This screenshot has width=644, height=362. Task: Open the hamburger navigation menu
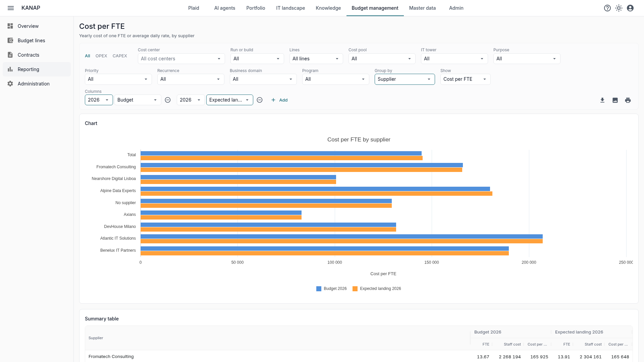(x=11, y=8)
